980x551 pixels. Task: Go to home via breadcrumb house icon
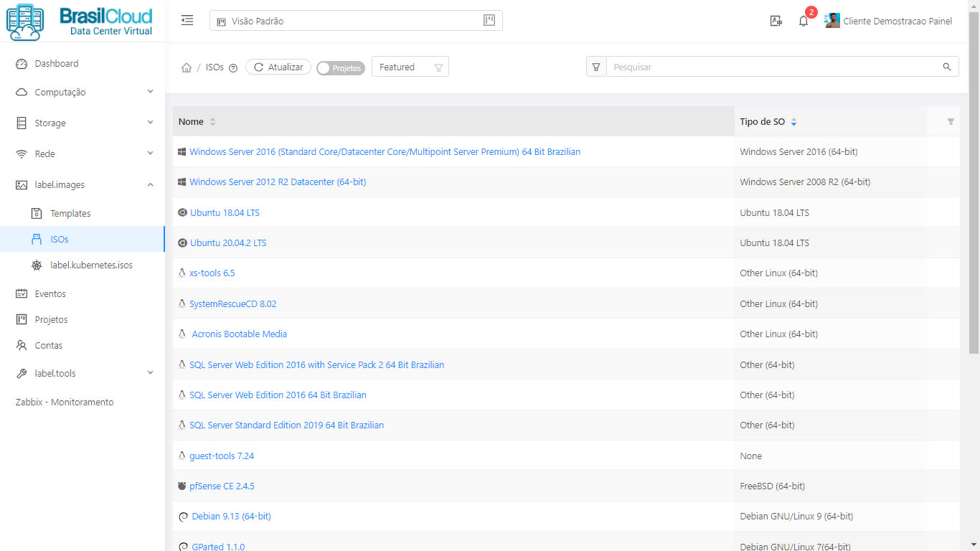187,67
